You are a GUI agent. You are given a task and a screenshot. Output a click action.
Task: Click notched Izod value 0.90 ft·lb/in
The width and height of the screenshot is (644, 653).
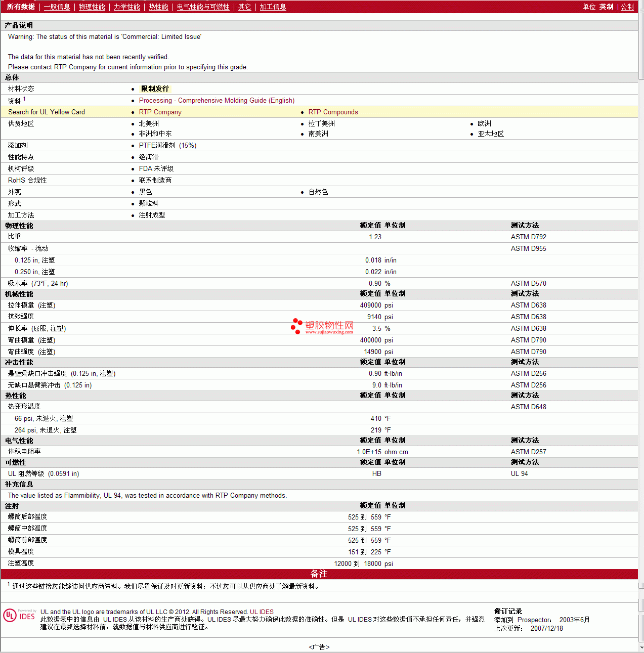click(x=385, y=373)
